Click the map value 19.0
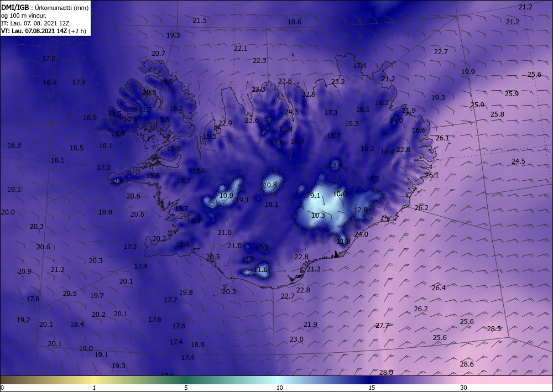Viewport: 553px width, 392px height. 86,349
